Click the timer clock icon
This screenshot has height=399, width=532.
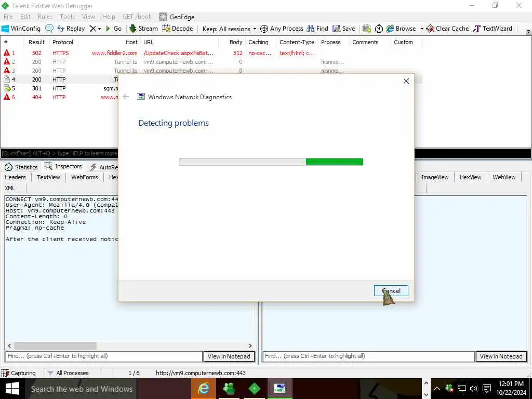[379, 29]
